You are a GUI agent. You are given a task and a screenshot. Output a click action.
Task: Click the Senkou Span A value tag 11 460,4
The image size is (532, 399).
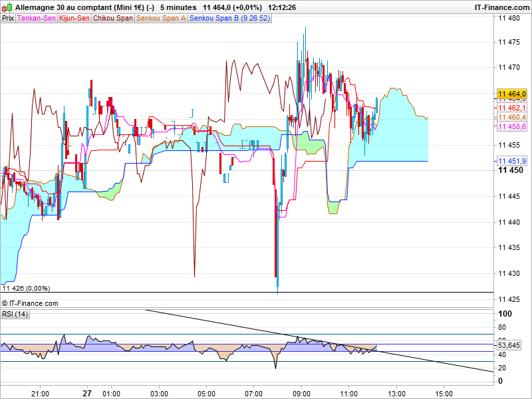[512, 117]
